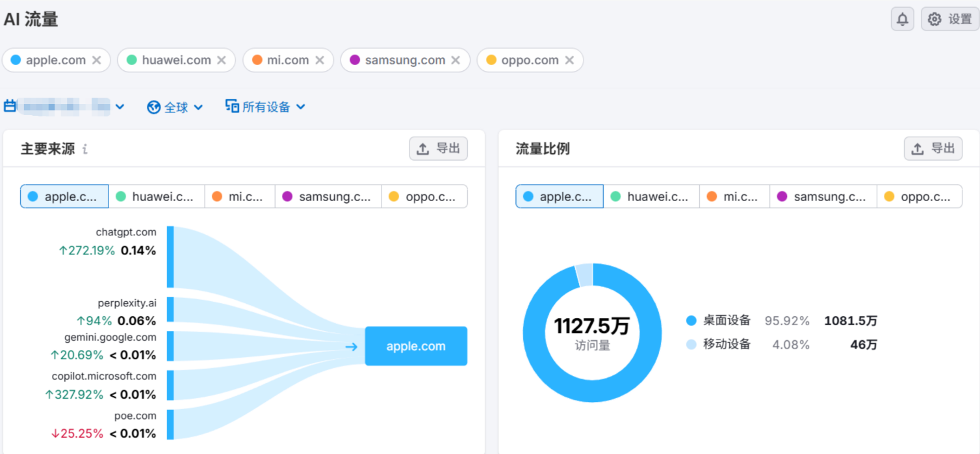
Task: Export the 流量比例 panel data
Action: pyautogui.click(x=933, y=148)
